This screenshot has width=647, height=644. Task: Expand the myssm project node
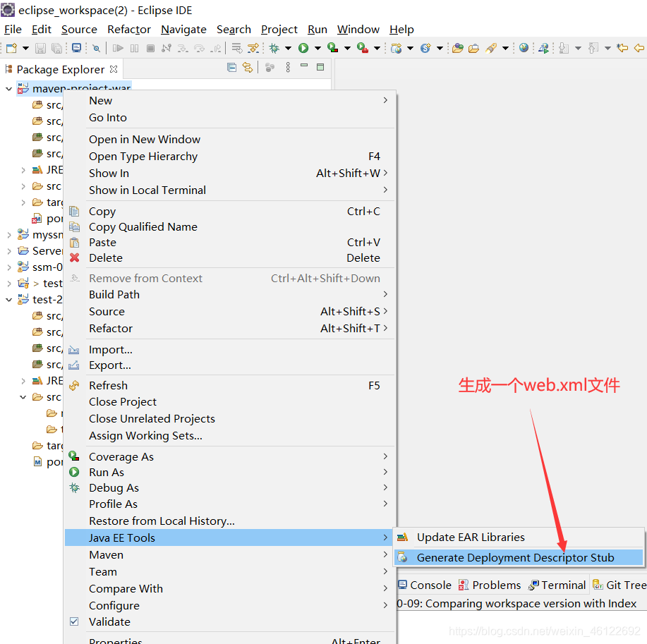[x=8, y=235]
